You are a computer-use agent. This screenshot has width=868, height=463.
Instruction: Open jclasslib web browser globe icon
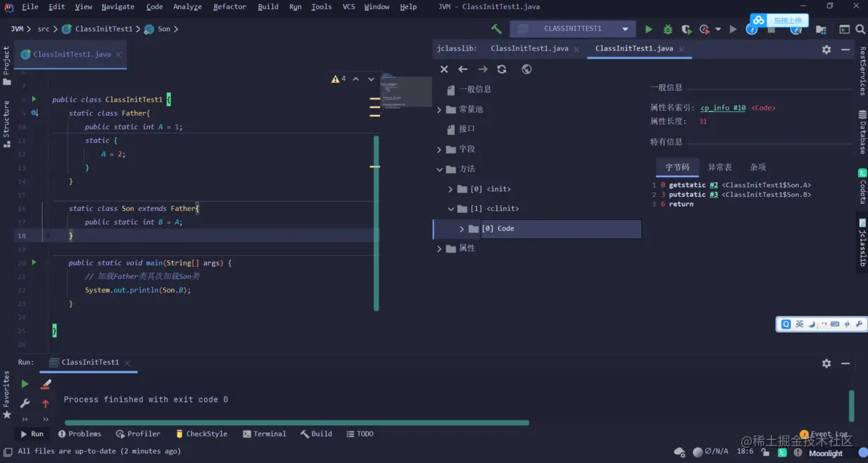[526, 69]
